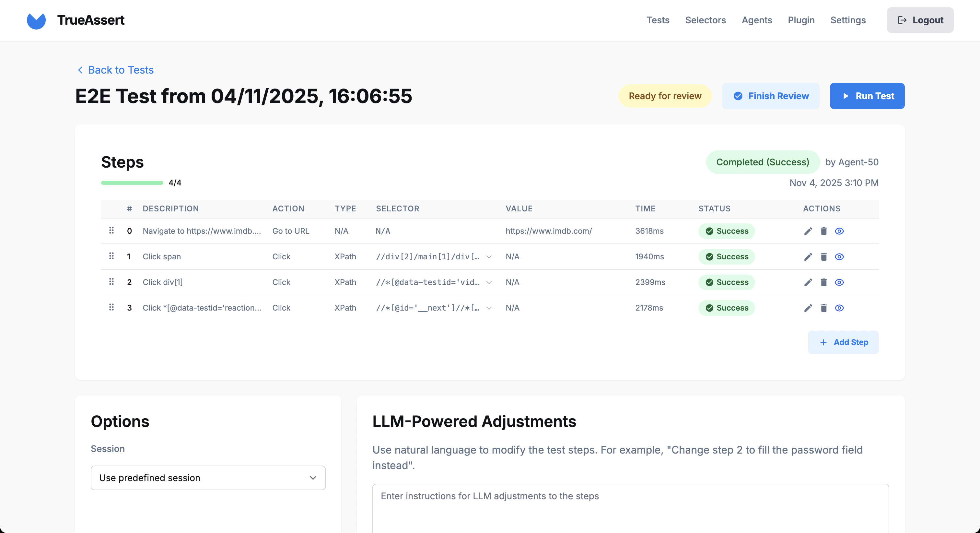The width and height of the screenshot is (980, 533).
Task: Click drag handle on step 2 row
Action: [x=111, y=281]
